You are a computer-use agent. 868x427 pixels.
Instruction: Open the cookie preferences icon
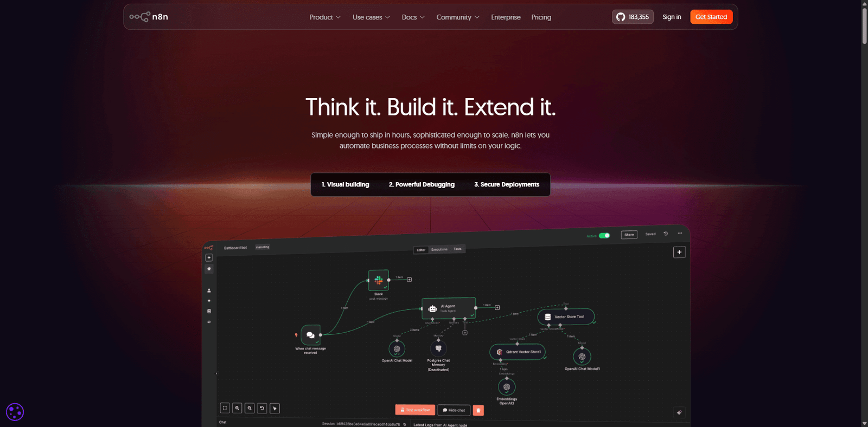[15, 412]
